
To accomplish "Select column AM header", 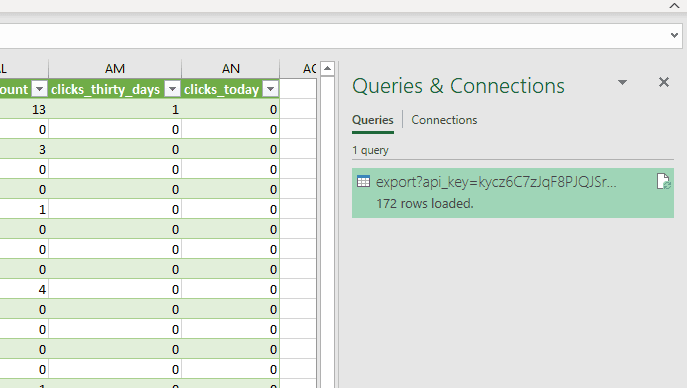I will coord(115,69).
